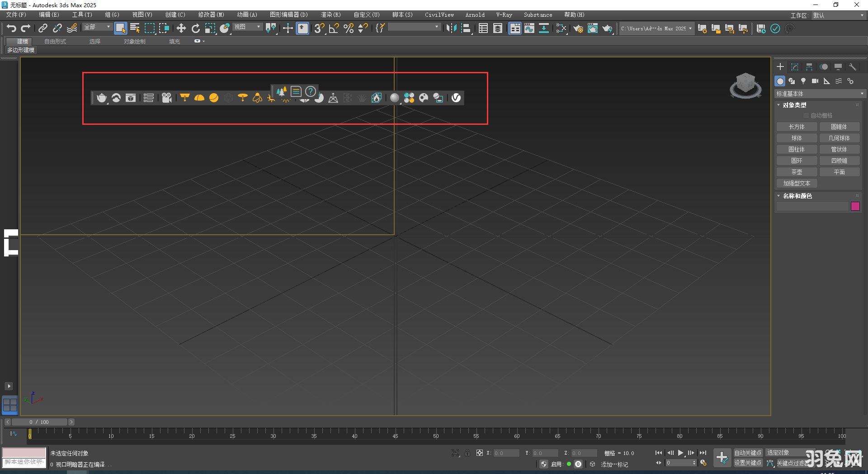This screenshot has height=474, width=868.
Task: Select the Teapot icon in the highlighted toolbar
Action: click(102, 98)
